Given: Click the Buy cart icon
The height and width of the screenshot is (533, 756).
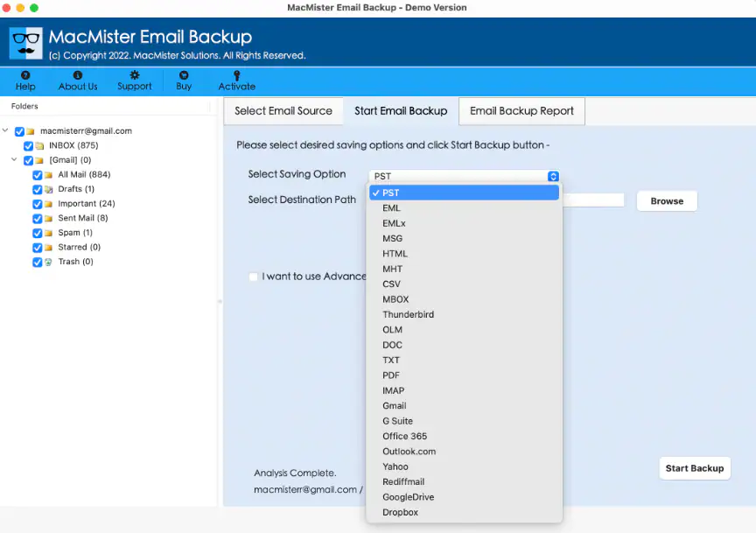Looking at the screenshot, I should (x=184, y=75).
